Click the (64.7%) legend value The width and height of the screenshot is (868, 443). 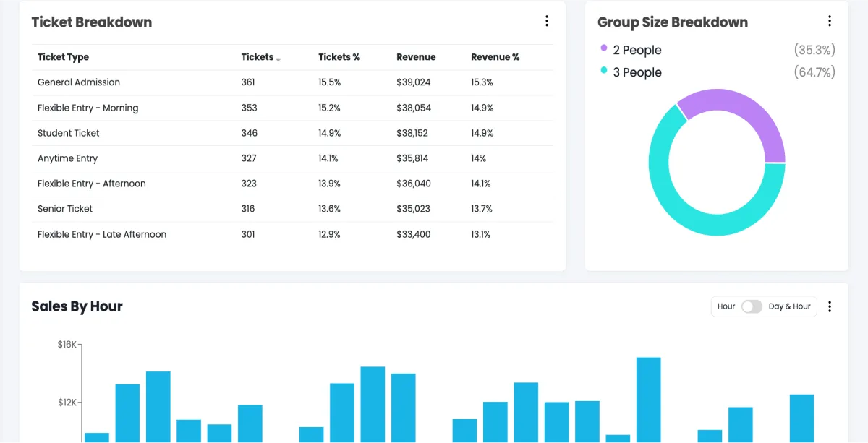(x=814, y=72)
